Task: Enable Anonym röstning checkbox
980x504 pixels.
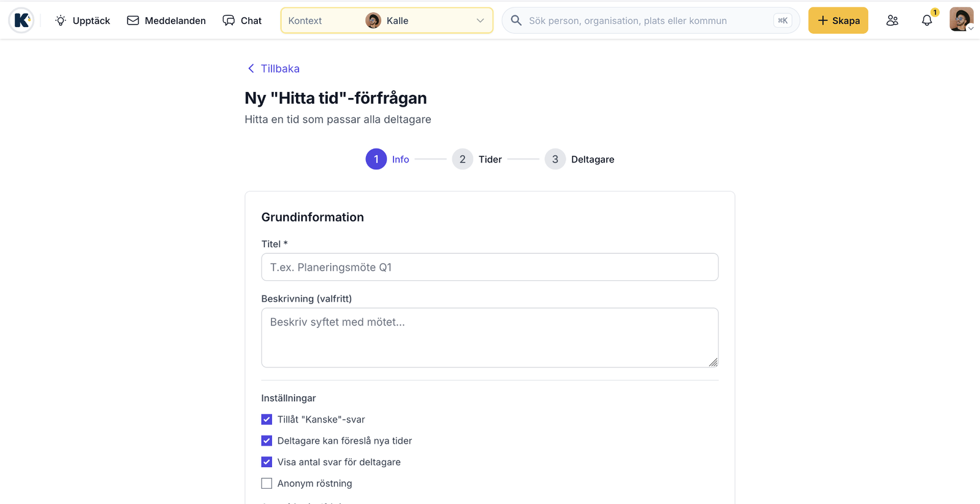Action: coord(267,483)
